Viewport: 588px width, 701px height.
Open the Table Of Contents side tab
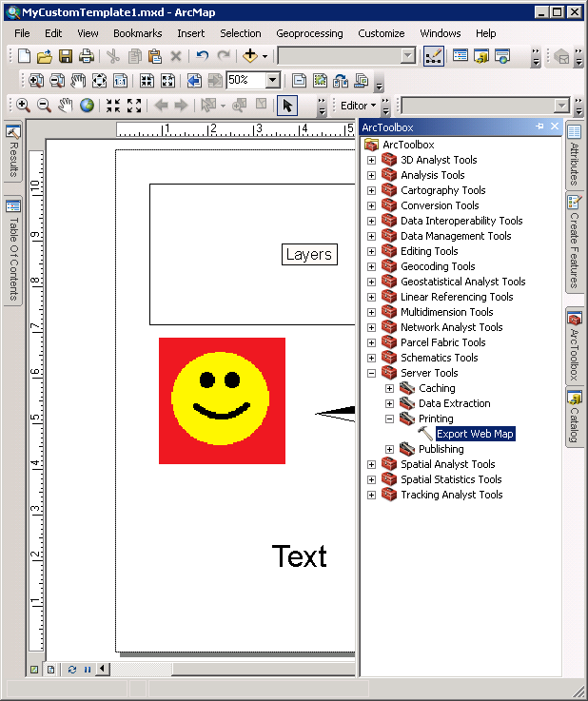click(13, 250)
